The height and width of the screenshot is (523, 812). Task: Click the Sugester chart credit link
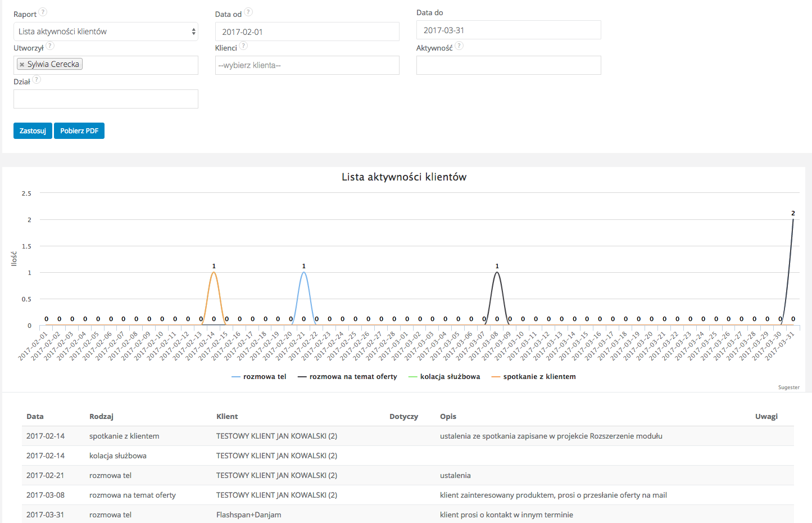pos(788,387)
